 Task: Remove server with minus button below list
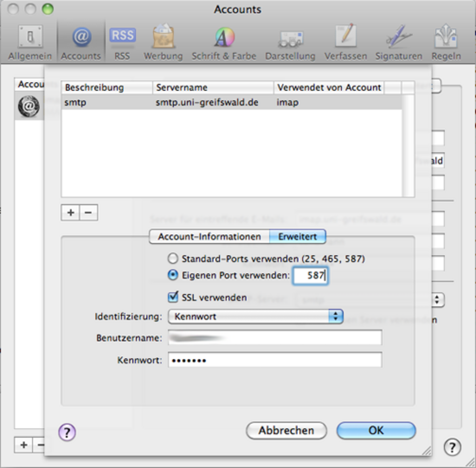click(x=88, y=213)
